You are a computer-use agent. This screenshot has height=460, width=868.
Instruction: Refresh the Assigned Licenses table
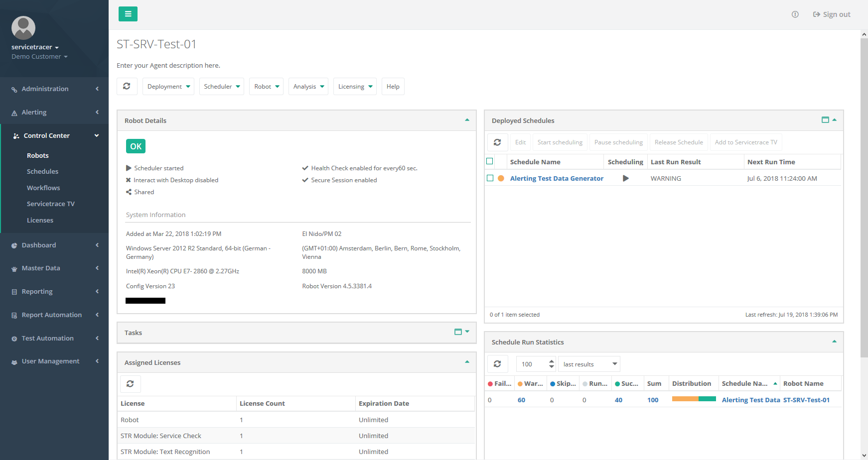[x=130, y=384]
